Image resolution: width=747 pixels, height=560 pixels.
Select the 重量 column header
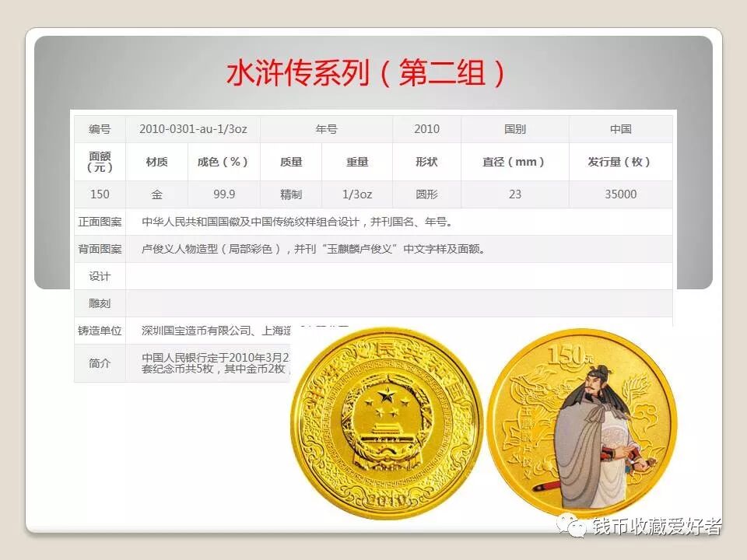357,162
